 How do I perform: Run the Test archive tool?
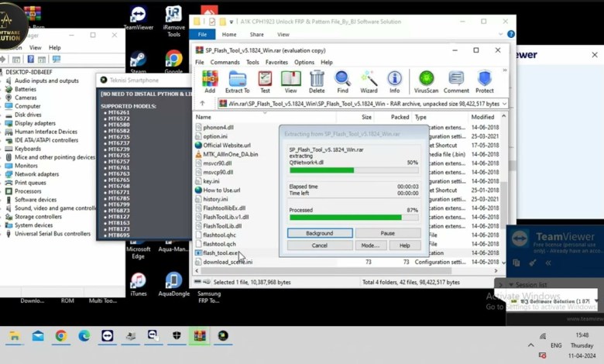coord(265,81)
